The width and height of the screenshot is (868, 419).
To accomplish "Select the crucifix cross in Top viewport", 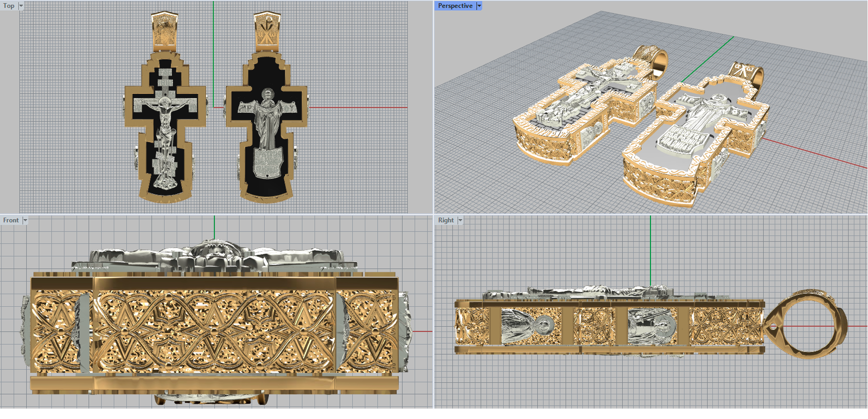I will pos(165,130).
